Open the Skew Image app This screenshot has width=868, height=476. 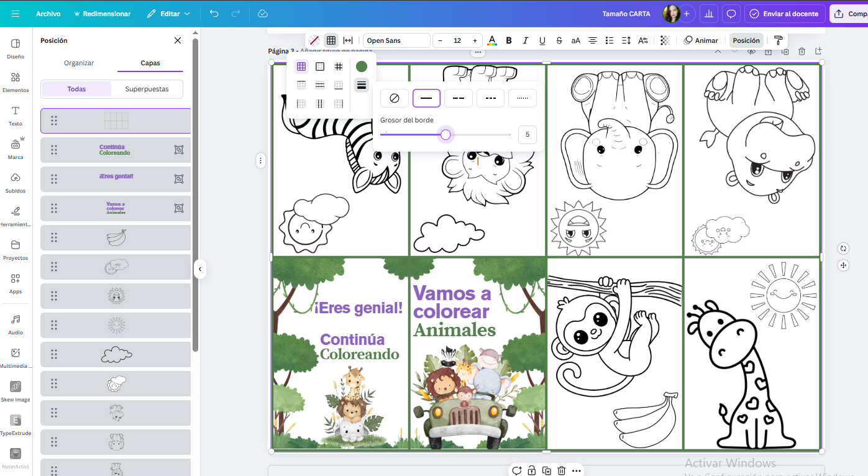click(16, 391)
